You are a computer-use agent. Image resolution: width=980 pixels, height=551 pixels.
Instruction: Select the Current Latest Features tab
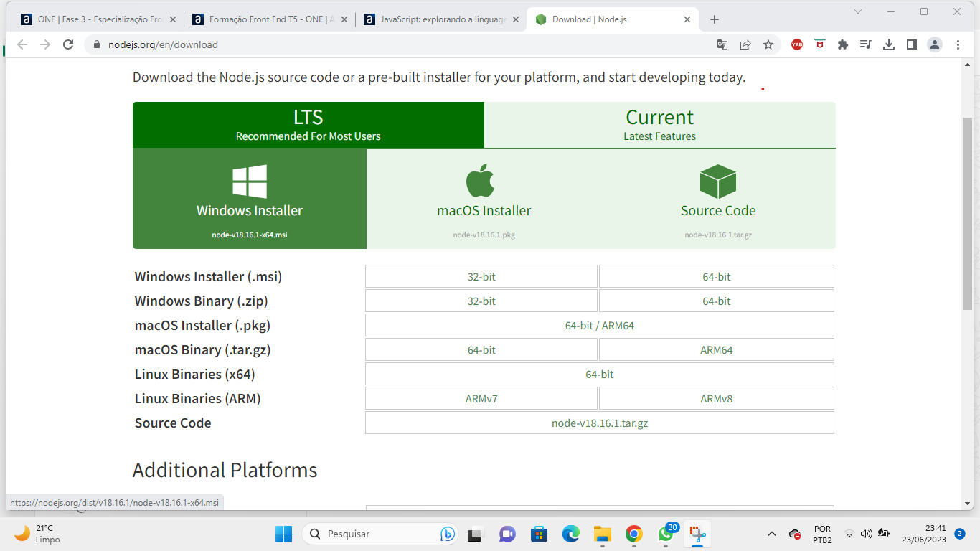point(660,125)
